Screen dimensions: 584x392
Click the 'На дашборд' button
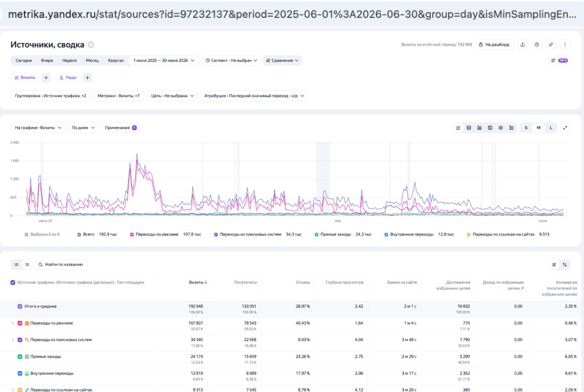[494, 45]
